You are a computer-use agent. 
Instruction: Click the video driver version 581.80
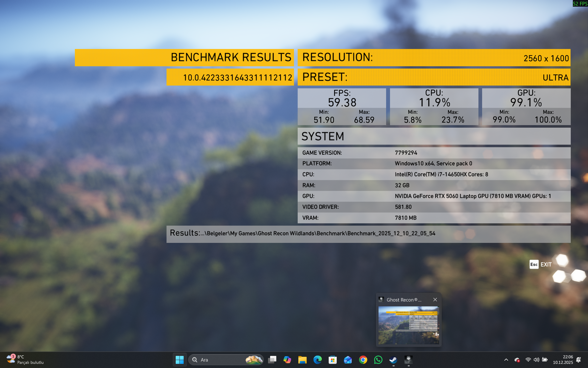pos(403,207)
